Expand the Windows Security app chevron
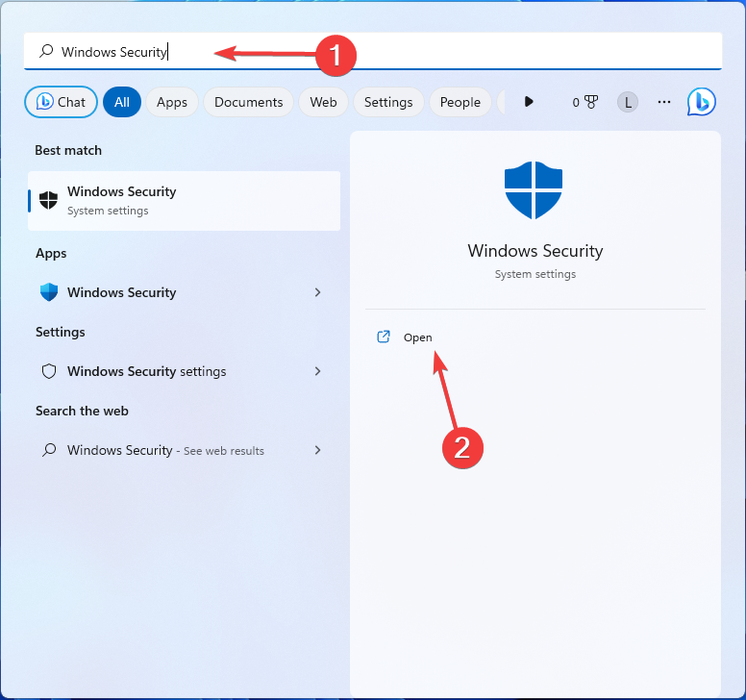 tap(318, 292)
